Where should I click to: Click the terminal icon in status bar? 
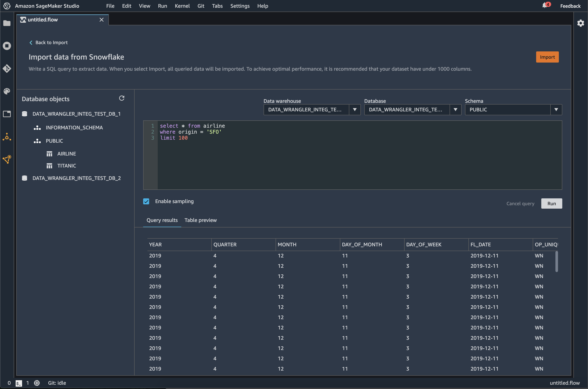click(19, 383)
